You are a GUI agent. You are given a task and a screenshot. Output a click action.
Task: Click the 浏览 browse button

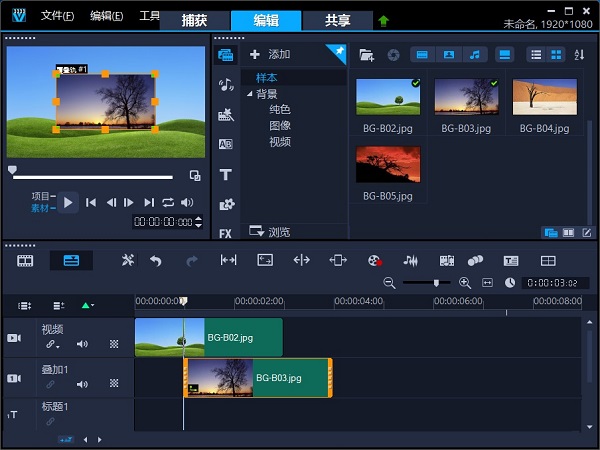click(269, 232)
